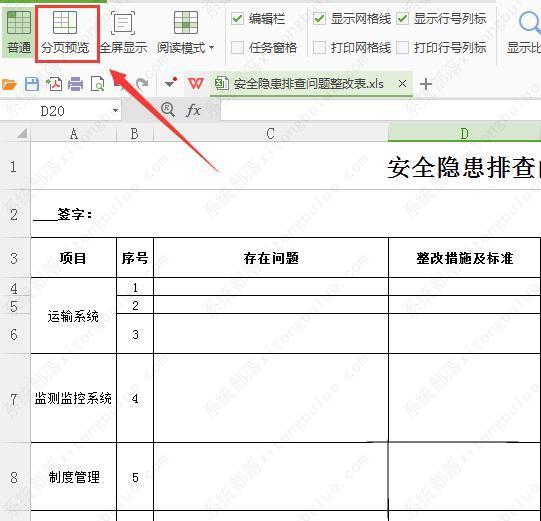Screen dimensions: 541x521
Task: Uncheck the 编辑栏 checkbox
Action: point(237,18)
